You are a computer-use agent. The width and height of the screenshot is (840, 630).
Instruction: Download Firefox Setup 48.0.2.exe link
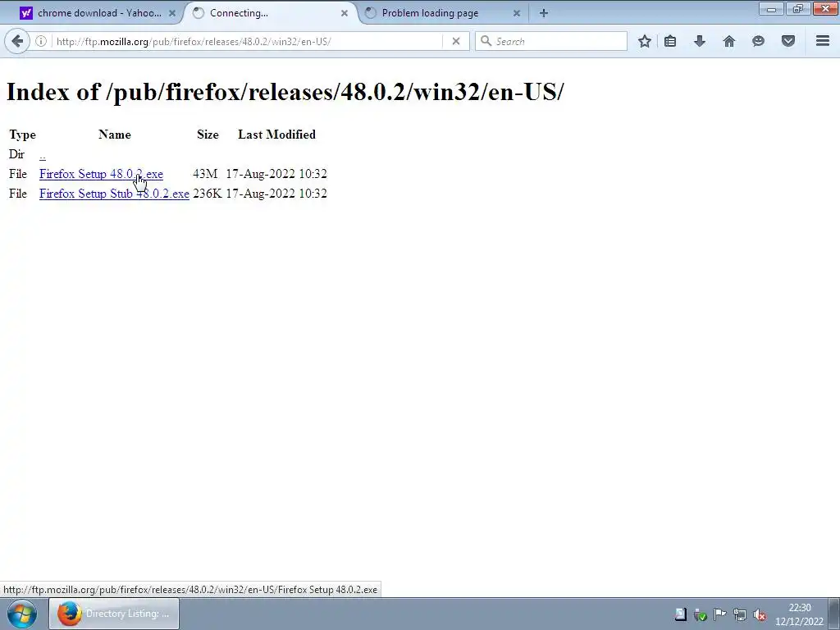(x=101, y=174)
